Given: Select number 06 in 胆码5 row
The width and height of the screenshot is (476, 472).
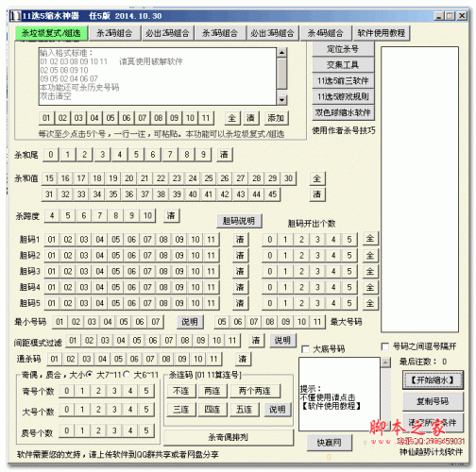Looking at the screenshot, I should 131,303.
